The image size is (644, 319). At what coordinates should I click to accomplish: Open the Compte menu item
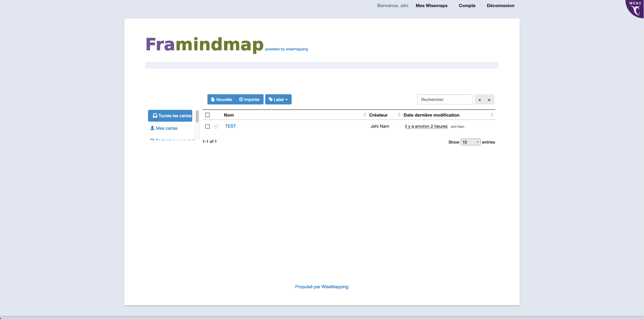(467, 6)
